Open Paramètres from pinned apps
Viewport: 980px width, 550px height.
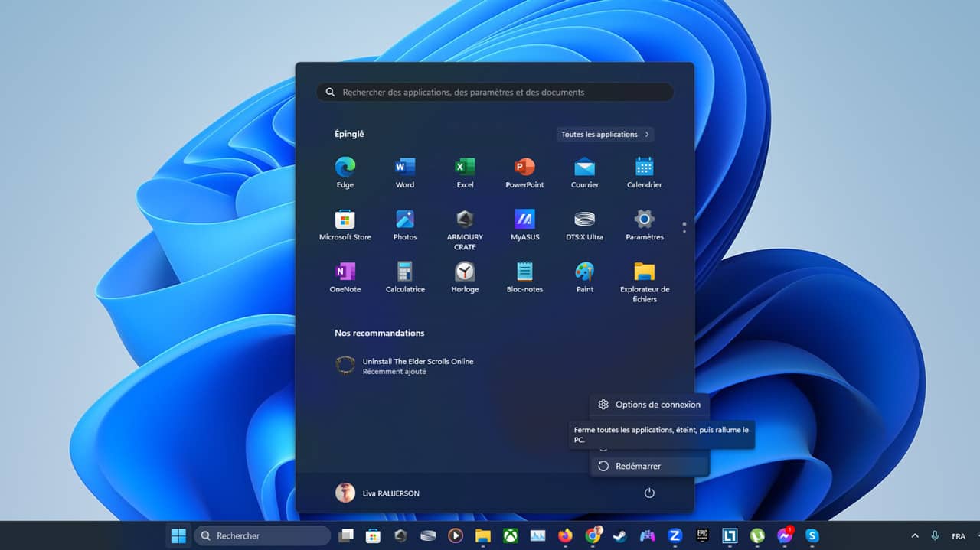point(645,225)
